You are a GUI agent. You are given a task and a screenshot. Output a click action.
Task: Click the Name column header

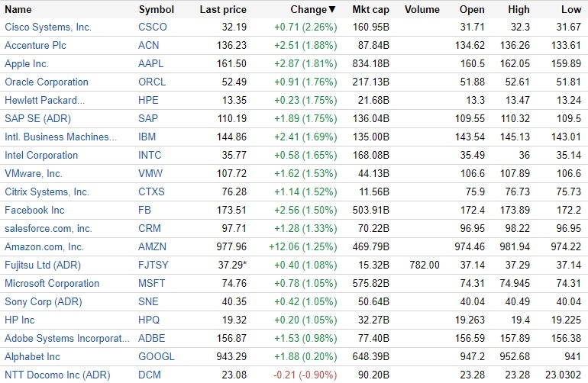tap(18, 10)
